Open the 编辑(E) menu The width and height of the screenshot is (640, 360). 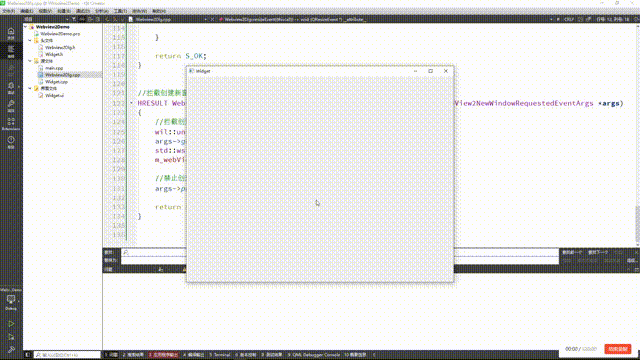pyautogui.click(x=27, y=11)
